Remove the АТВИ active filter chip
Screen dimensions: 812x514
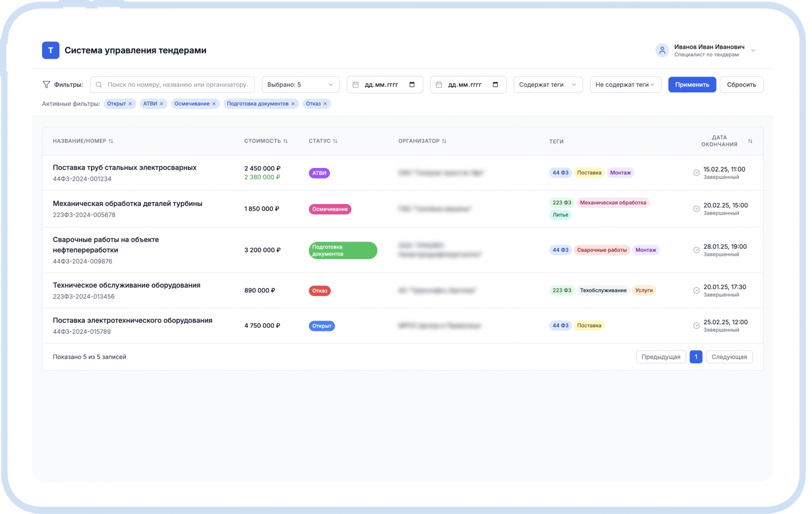pos(161,104)
